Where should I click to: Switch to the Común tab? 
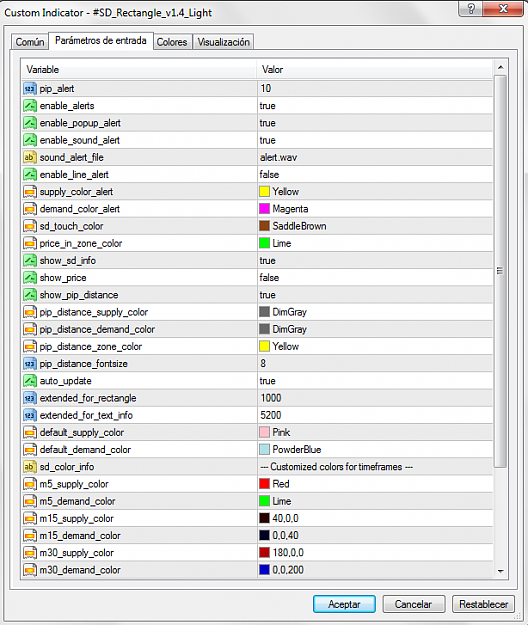pos(30,42)
